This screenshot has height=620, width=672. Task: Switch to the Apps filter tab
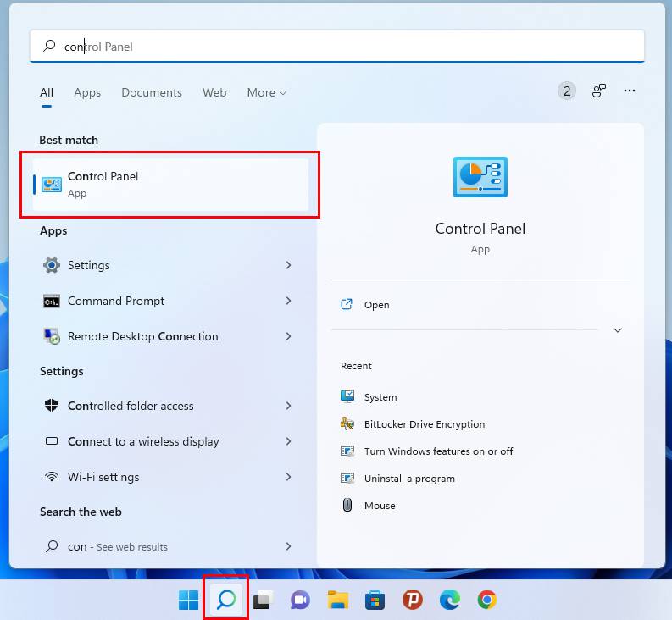[x=87, y=92]
